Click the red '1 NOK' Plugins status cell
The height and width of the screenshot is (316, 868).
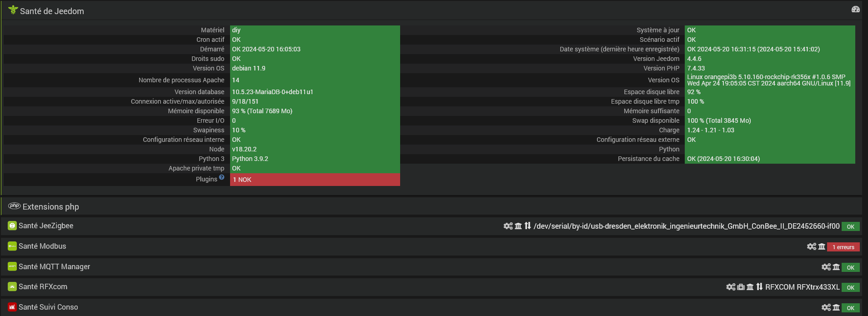[315, 180]
